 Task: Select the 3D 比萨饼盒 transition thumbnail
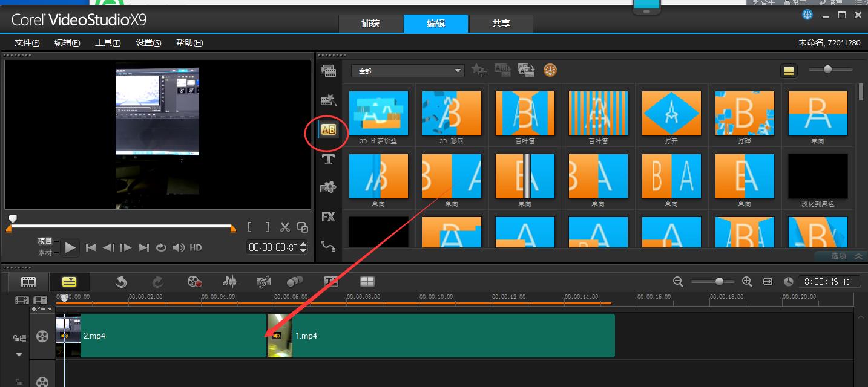click(379, 114)
